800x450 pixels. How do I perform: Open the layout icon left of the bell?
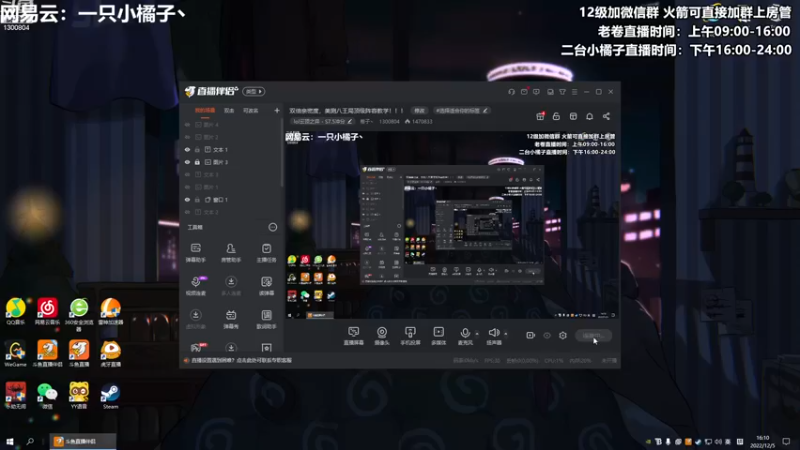pyautogui.click(x=573, y=116)
